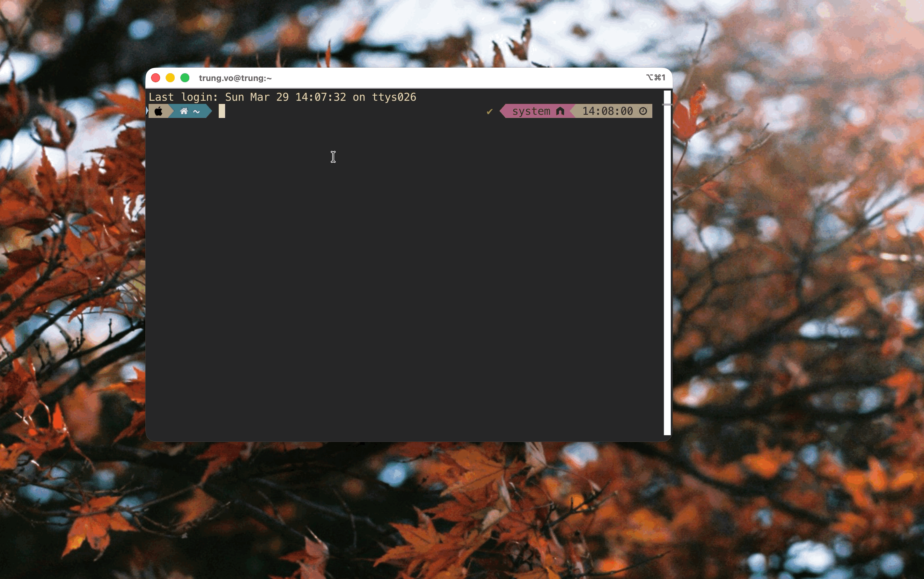
Task: Click the 14:08:00 time segment
Action: (607, 111)
